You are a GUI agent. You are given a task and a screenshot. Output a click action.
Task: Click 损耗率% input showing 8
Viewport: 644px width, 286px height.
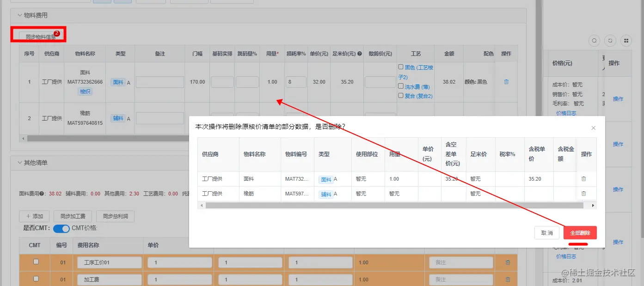point(296,82)
